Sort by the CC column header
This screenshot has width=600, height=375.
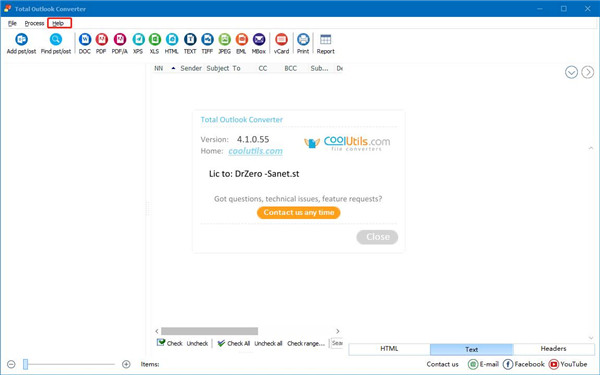tap(263, 68)
